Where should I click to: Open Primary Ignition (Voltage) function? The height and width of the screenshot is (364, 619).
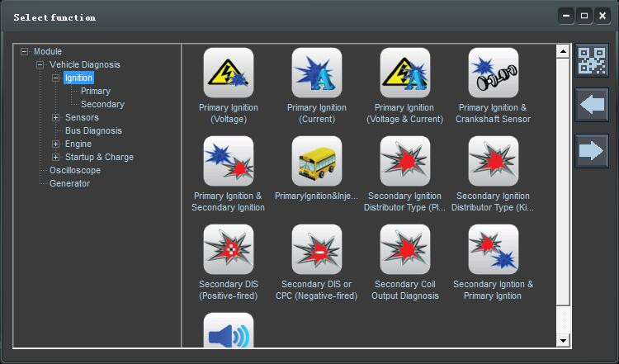(229, 73)
